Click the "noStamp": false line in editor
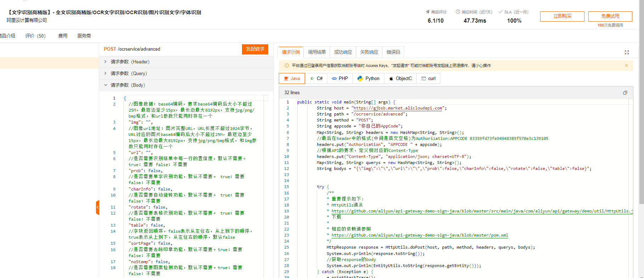The width and height of the screenshot is (644, 278). tap(149, 262)
